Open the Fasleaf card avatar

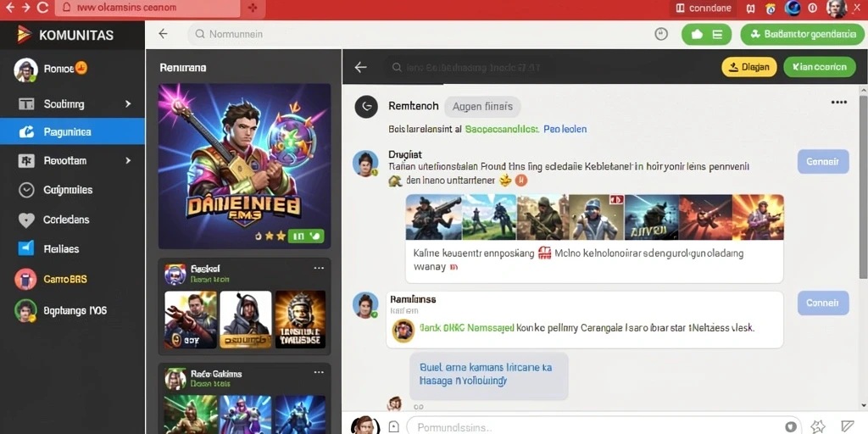(175, 274)
